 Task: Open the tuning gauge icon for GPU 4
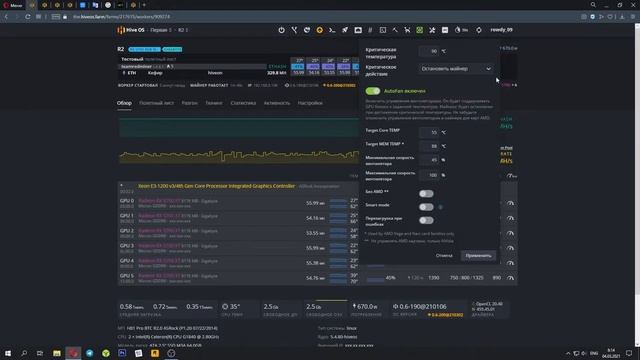[x=510, y=263]
